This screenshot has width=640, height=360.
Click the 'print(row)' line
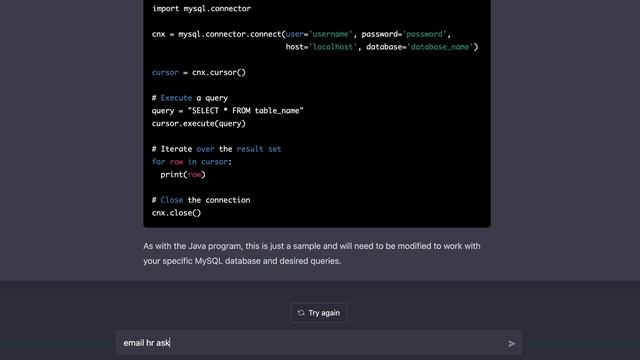click(183, 174)
